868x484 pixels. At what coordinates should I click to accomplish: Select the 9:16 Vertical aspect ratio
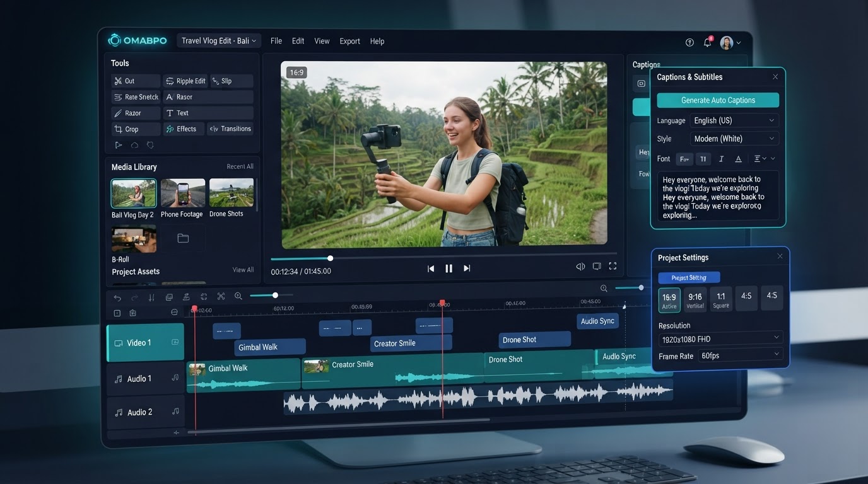click(x=695, y=300)
